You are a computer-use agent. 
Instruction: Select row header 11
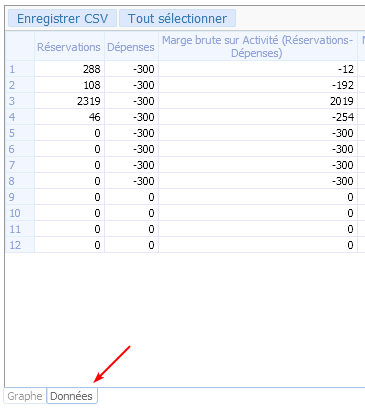20,229
